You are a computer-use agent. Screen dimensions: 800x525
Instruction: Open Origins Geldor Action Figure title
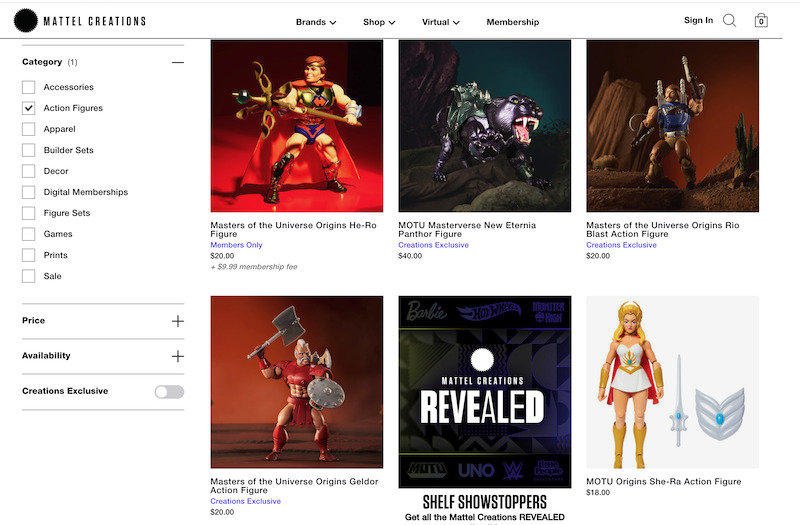pyautogui.click(x=294, y=486)
